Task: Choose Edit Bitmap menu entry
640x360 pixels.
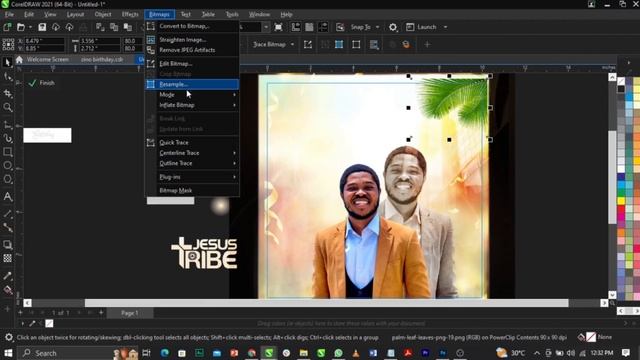Action: coord(192,64)
